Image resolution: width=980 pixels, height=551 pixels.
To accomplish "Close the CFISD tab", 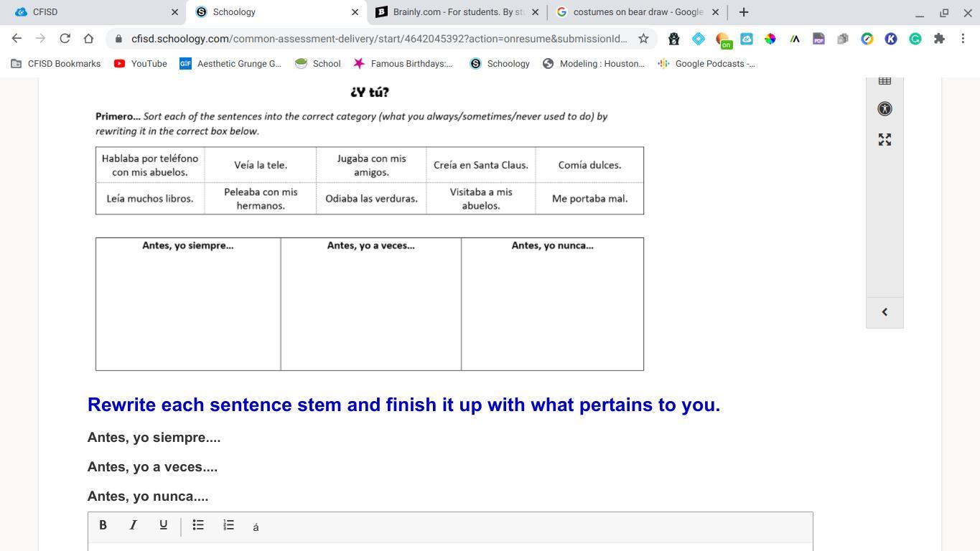I will point(174,12).
